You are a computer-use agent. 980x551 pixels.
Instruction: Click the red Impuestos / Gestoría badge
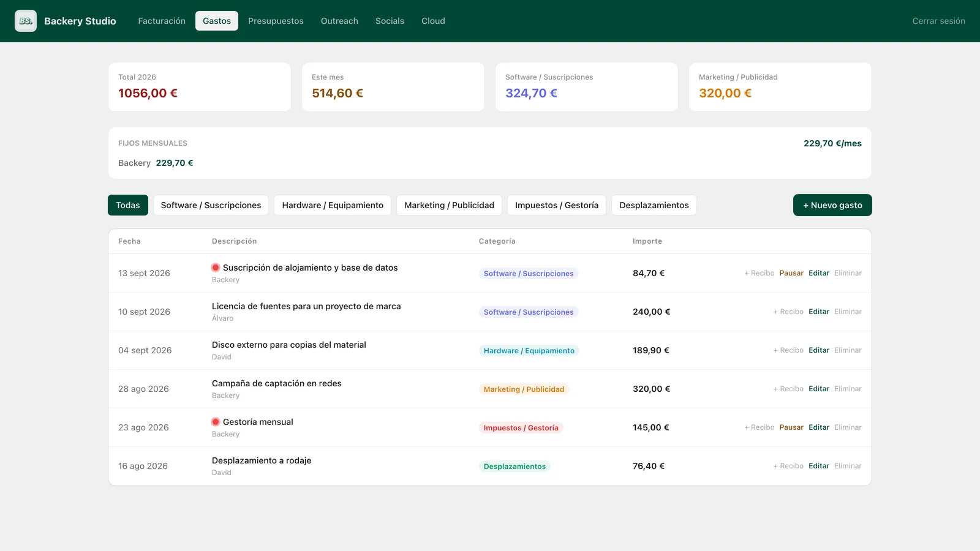[x=521, y=428]
